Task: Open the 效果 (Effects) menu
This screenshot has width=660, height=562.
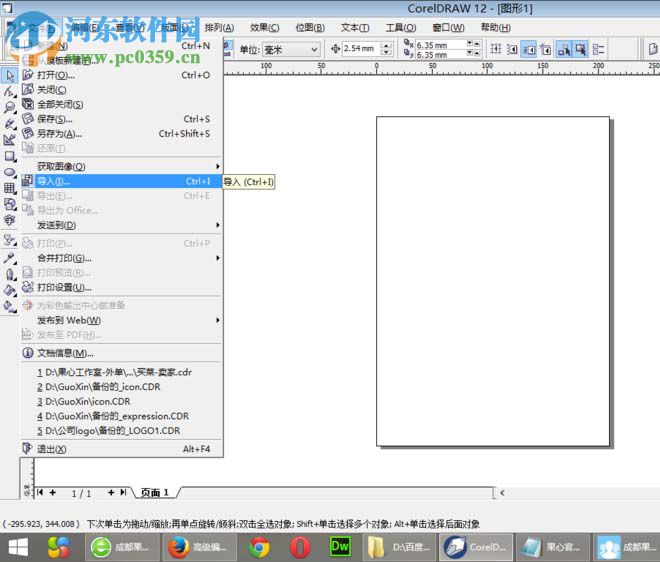Action: [265, 27]
